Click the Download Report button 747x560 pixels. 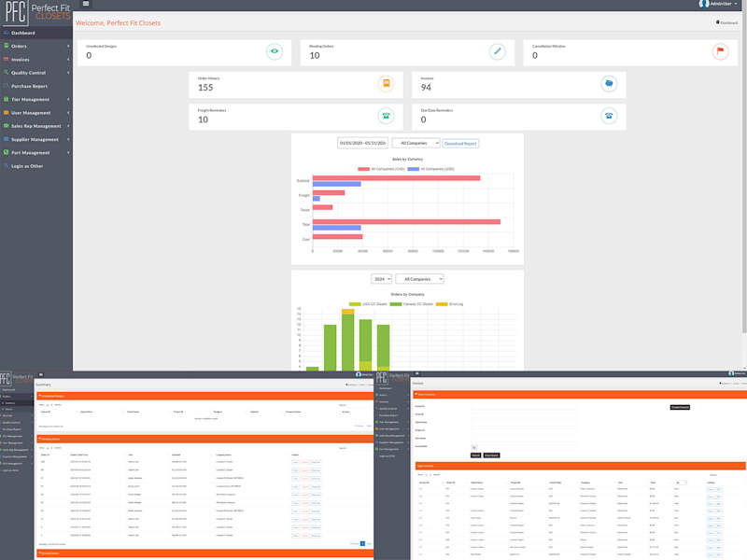460,144
